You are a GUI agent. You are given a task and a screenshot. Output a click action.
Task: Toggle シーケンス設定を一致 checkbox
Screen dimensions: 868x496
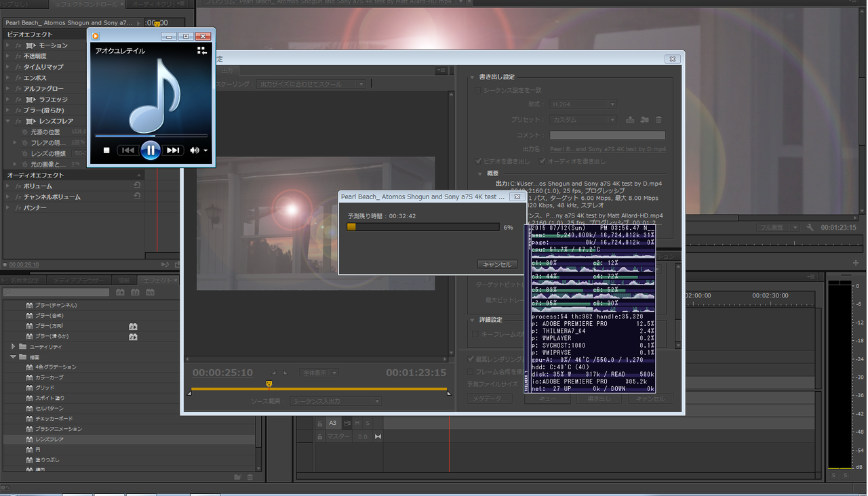(x=478, y=90)
